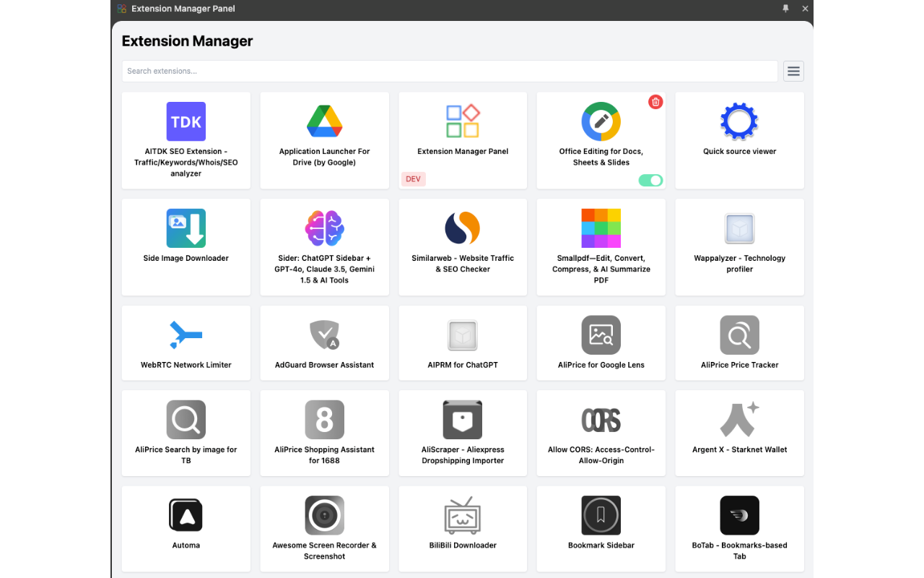
Task: Click the Extension Manager heading
Action: click(187, 41)
